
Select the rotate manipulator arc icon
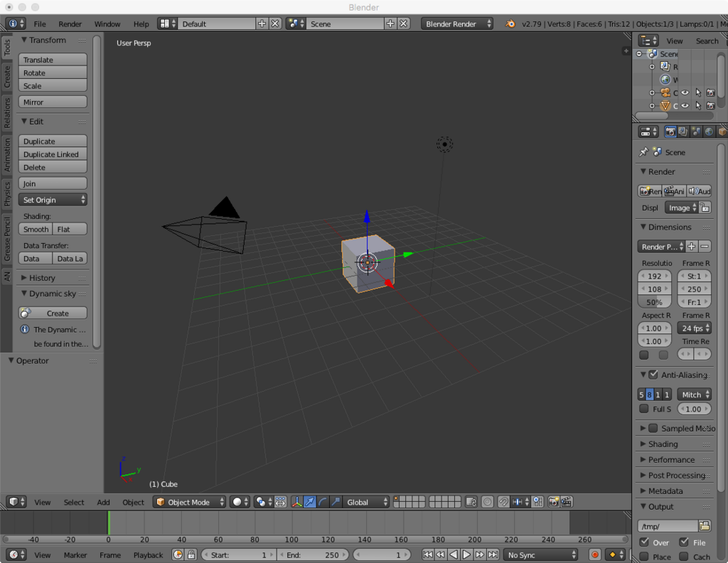323,502
